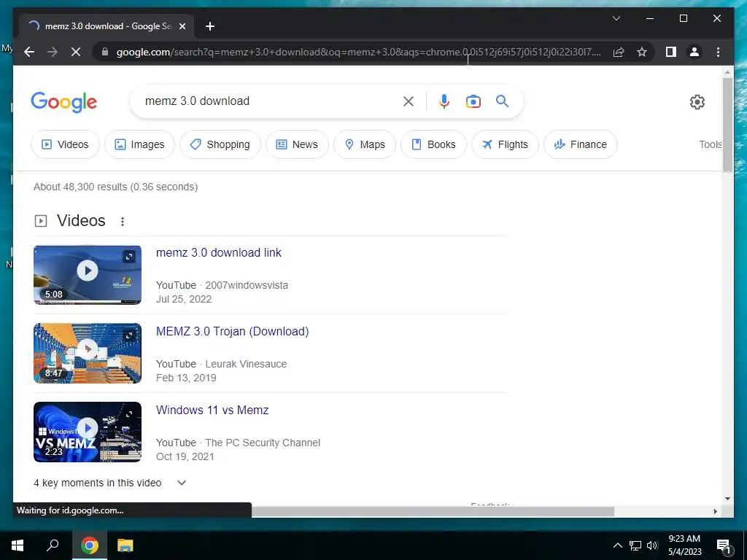Bookmark this tab with the star icon

[x=642, y=52]
